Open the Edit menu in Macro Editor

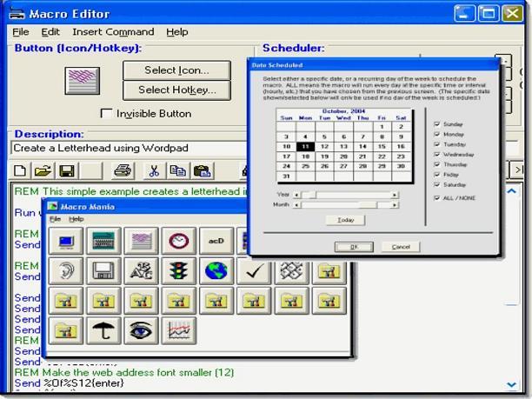[50, 32]
